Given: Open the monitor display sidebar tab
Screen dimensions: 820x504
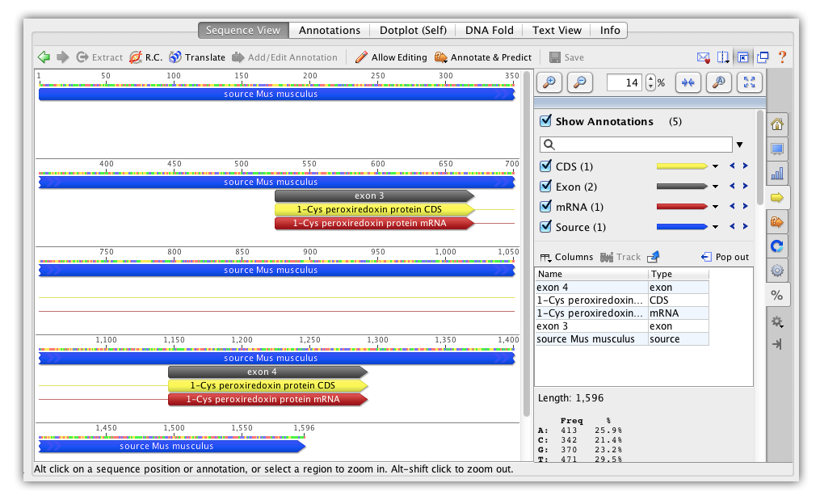Looking at the screenshot, I should tap(777, 149).
